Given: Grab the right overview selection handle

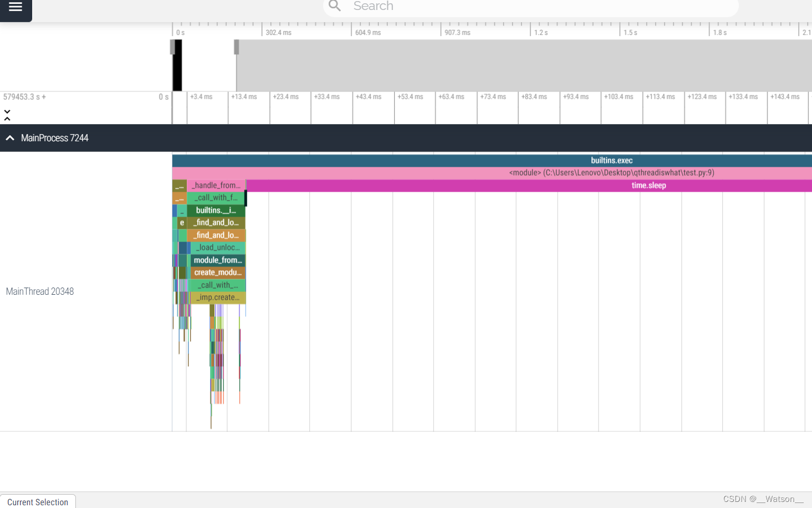Looking at the screenshot, I should tap(237, 47).
